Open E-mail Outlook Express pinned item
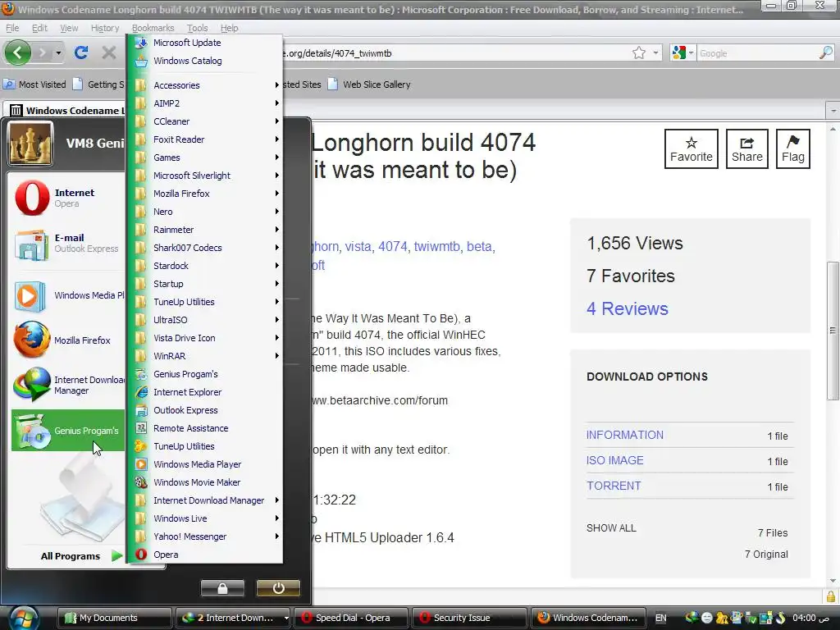The height and width of the screenshot is (630, 840). 67,244
